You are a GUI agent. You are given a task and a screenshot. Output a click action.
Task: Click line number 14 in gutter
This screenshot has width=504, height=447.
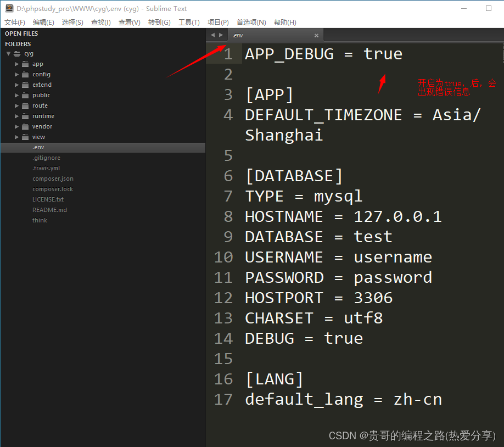pos(223,339)
